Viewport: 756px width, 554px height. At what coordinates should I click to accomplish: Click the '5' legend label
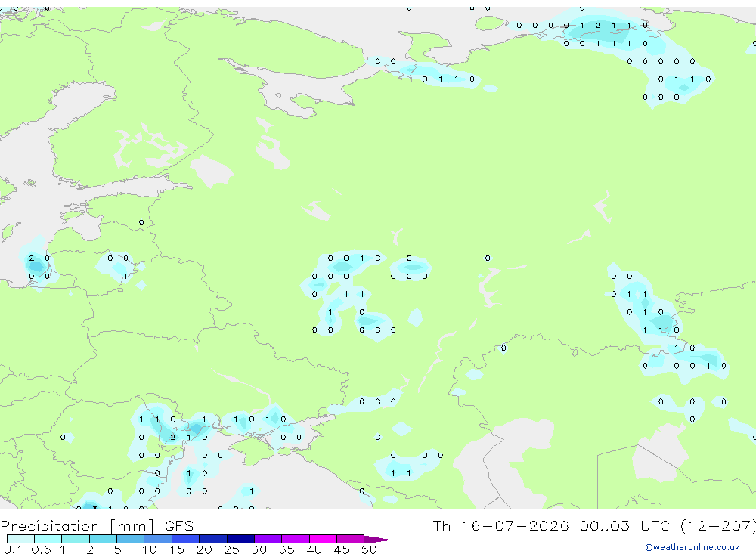[x=117, y=549]
